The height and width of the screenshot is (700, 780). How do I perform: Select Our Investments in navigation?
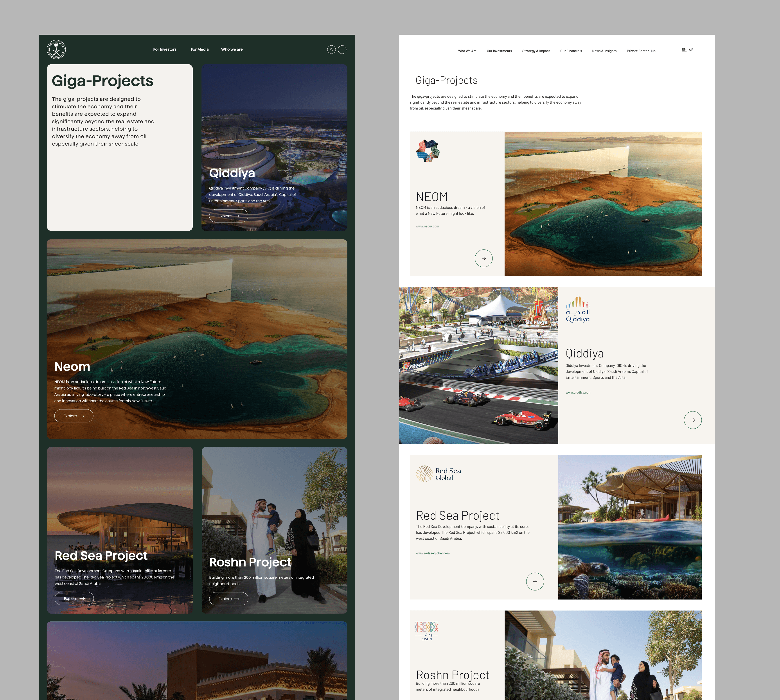499,51
